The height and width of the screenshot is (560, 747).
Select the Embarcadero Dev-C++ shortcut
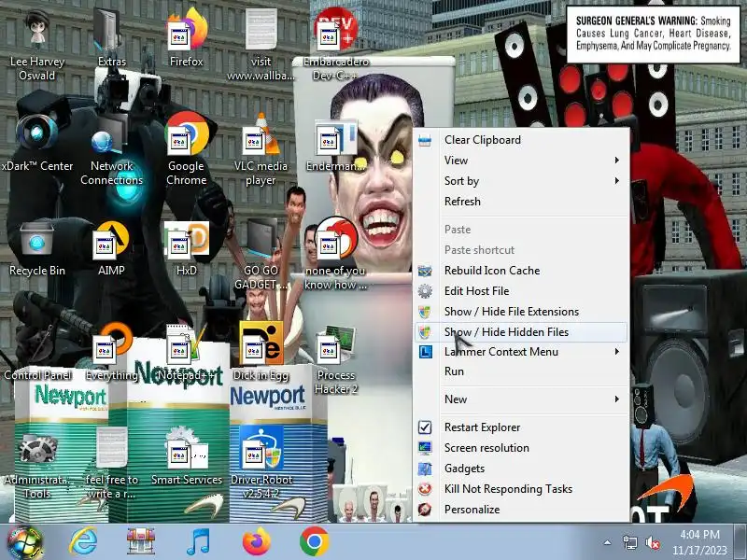[x=335, y=46]
